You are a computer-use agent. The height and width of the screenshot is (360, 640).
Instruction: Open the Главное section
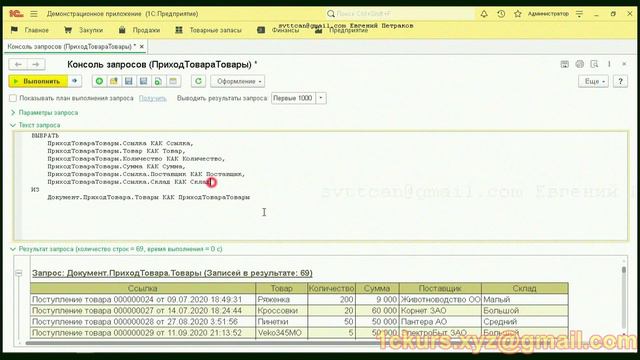coord(30,30)
